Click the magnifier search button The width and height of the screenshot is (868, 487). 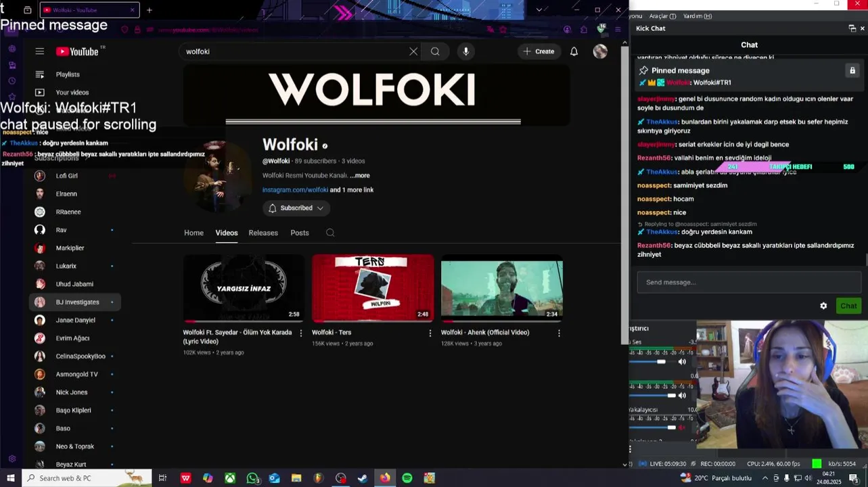click(x=435, y=51)
